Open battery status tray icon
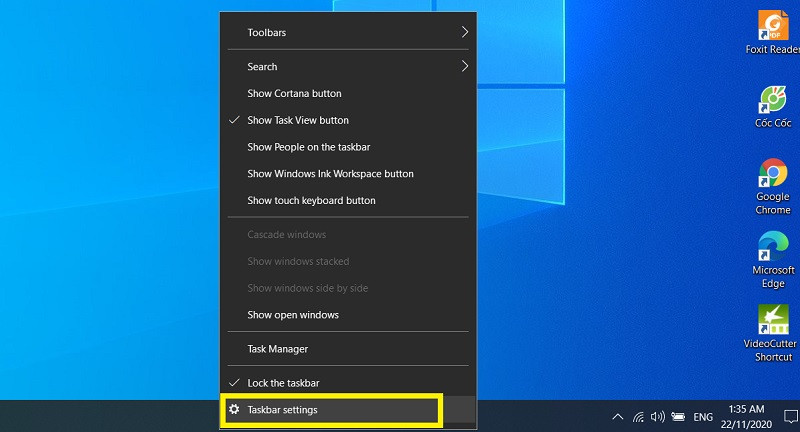The width and height of the screenshot is (800, 432). (678, 417)
